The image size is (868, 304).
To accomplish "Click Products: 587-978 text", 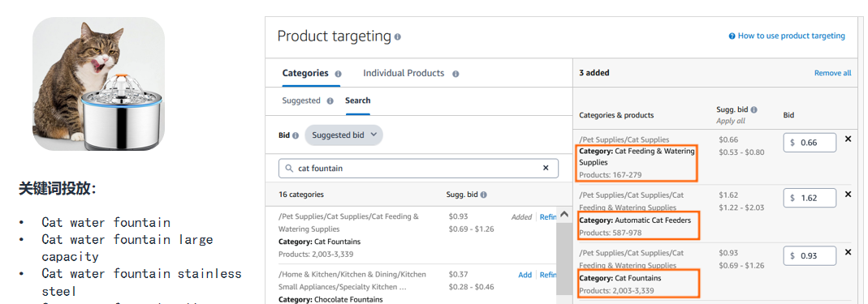I will (x=610, y=233).
